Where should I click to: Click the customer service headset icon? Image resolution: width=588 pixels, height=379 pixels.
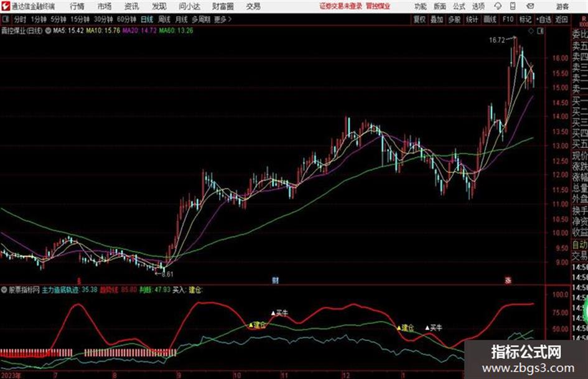pyautogui.click(x=498, y=6)
